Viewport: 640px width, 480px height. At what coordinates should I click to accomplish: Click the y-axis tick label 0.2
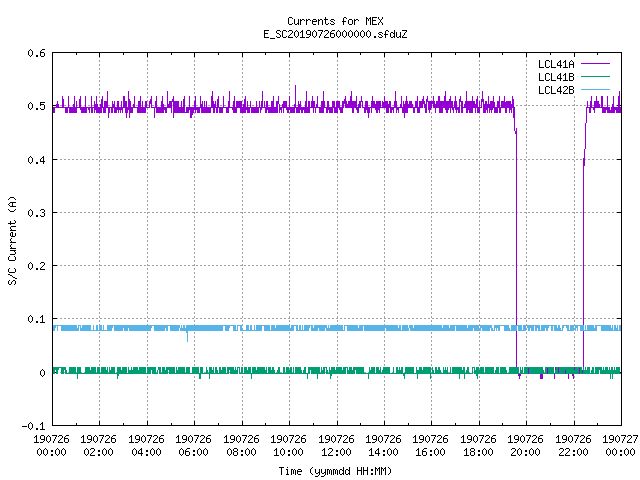coord(36,266)
